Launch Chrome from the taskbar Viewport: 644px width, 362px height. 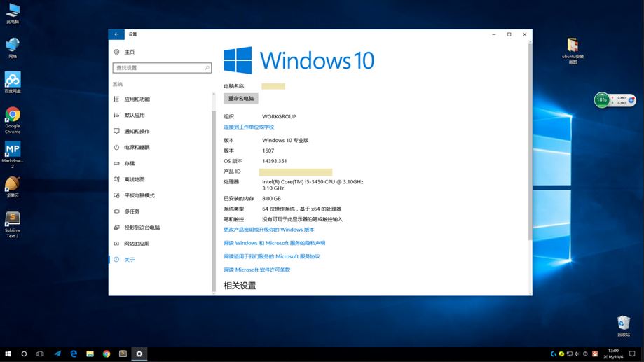tap(107, 354)
